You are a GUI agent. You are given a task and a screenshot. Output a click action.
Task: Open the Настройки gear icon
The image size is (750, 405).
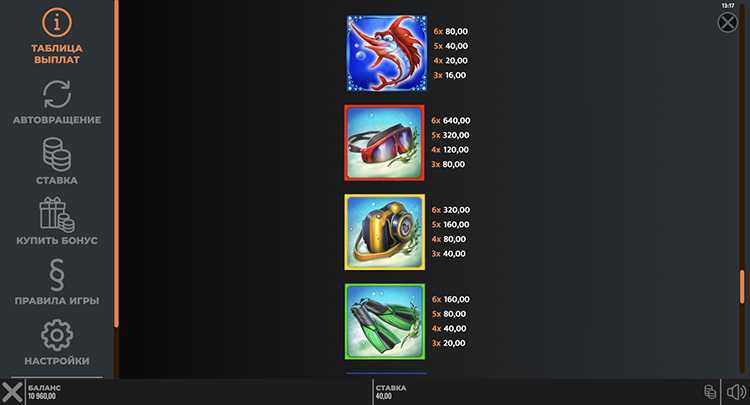tap(57, 335)
